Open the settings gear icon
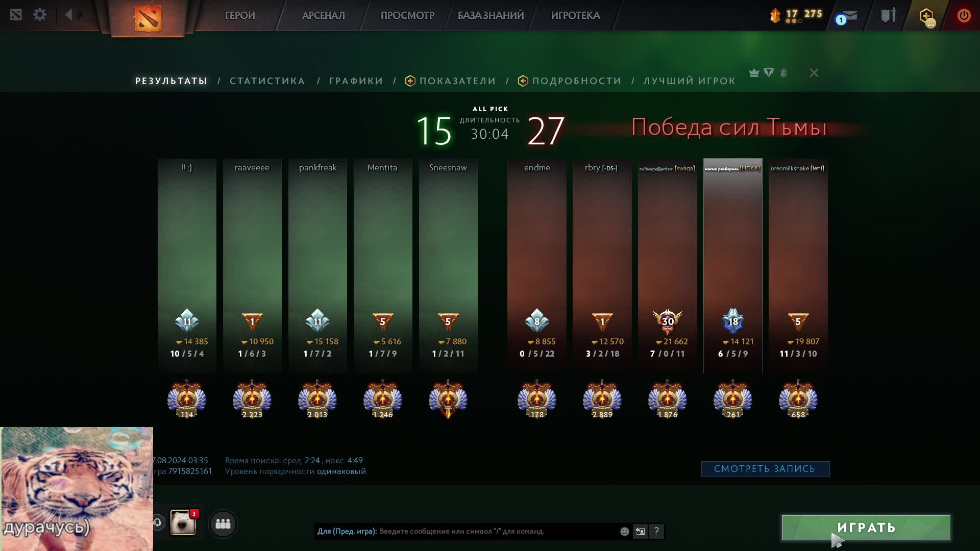 [x=39, y=15]
